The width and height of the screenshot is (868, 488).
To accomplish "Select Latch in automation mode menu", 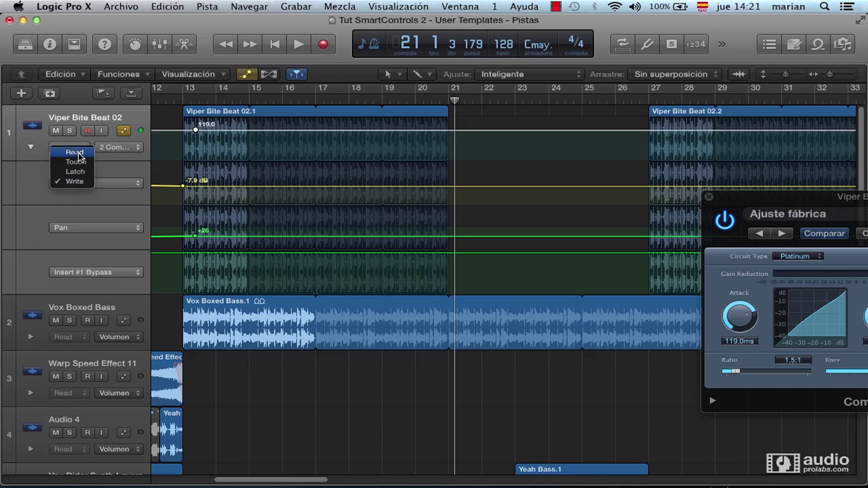I will point(75,172).
